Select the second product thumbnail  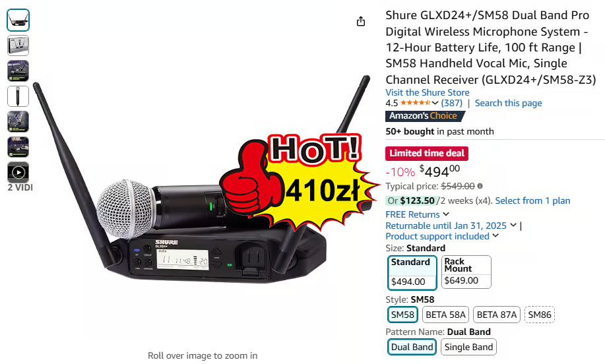pyautogui.click(x=18, y=45)
